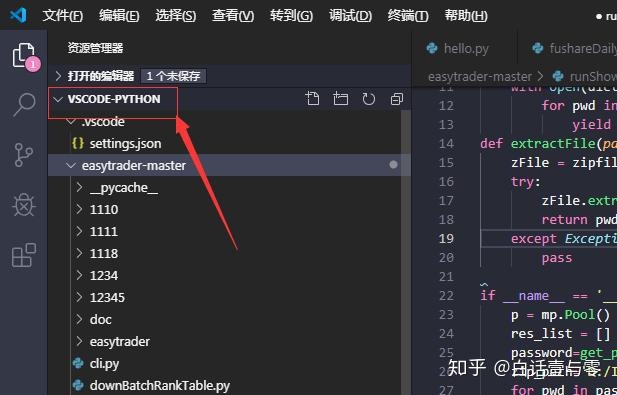Viewport: 617px width, 395px height.
Task: Create a new folder in VSCODE-PYTHON
Action: 340,99
